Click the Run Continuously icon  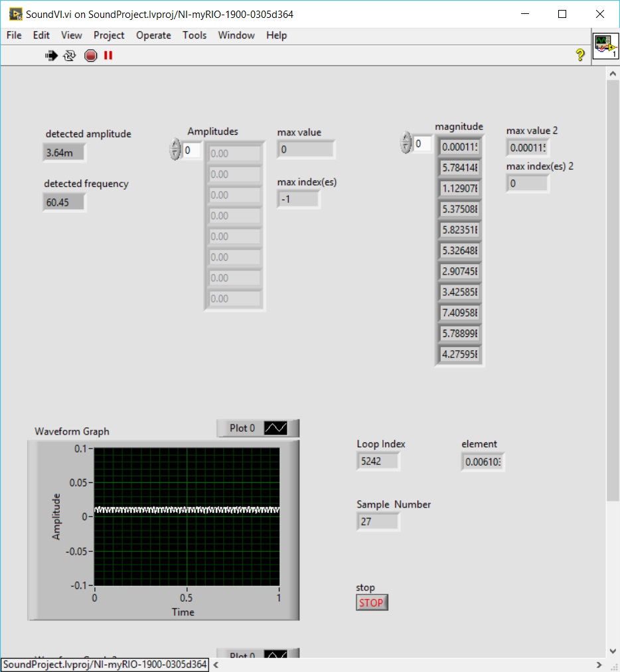(70, 56)
